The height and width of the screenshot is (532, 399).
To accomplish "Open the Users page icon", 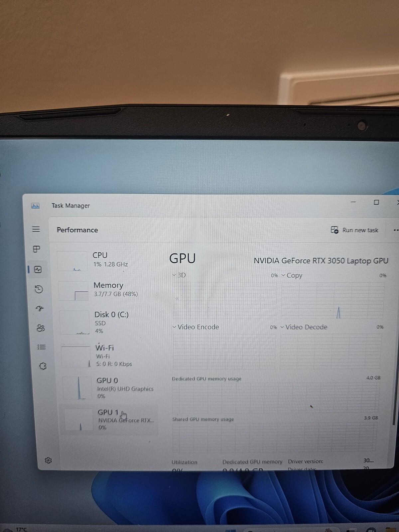I will (41, 328).
